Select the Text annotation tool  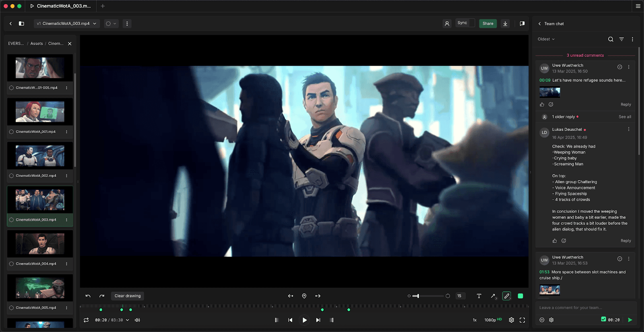[479, 296]
